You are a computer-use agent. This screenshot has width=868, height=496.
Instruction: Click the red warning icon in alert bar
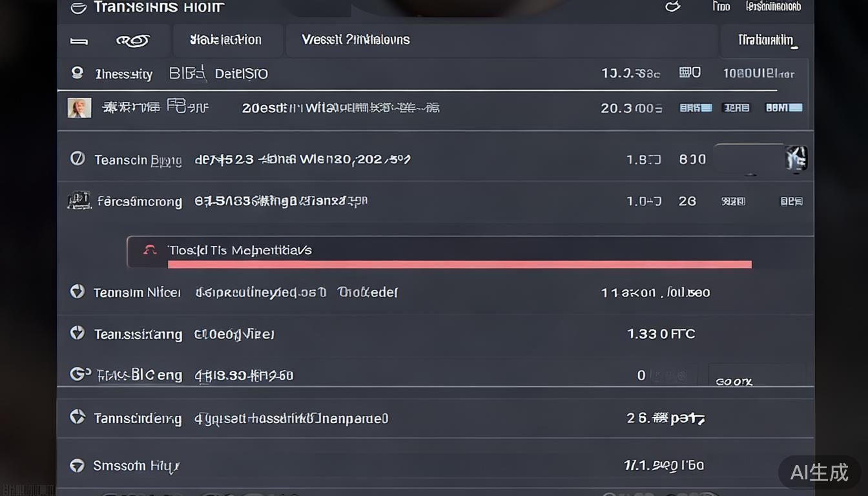(x=150, y=250)
